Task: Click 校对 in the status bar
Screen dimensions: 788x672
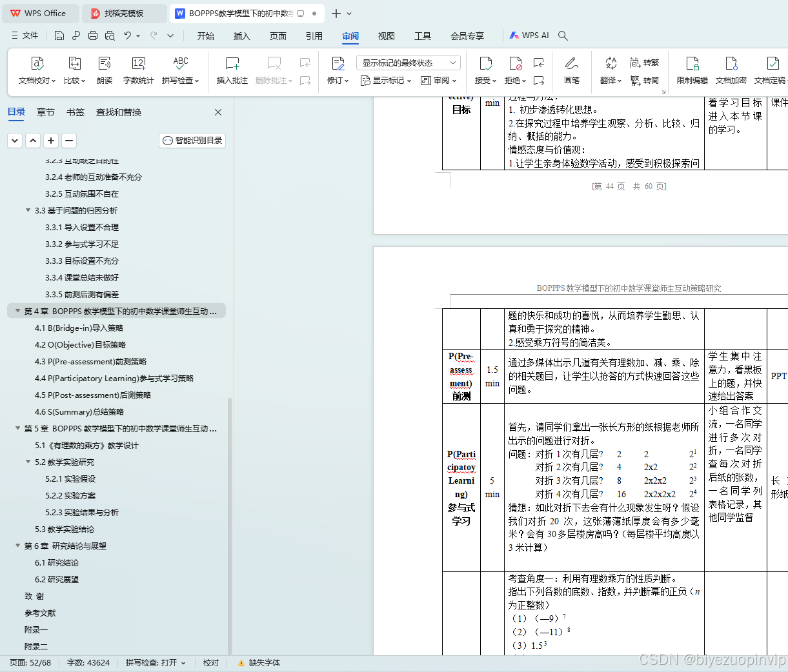Action: (x=211, y=662)
